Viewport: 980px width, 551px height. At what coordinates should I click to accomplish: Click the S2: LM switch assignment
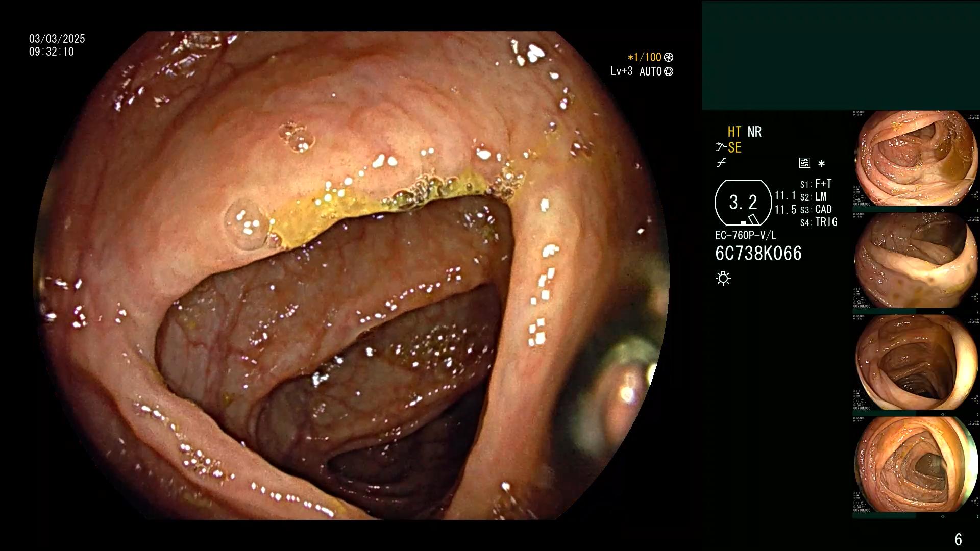814,196
